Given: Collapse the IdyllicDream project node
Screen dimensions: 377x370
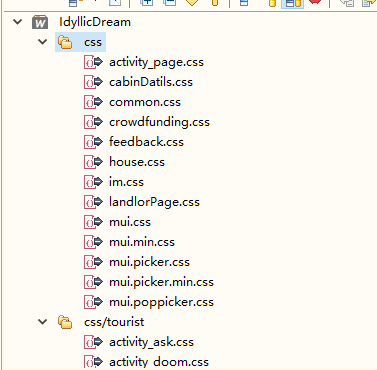Looking at the screenshot, I should point(17,22).
